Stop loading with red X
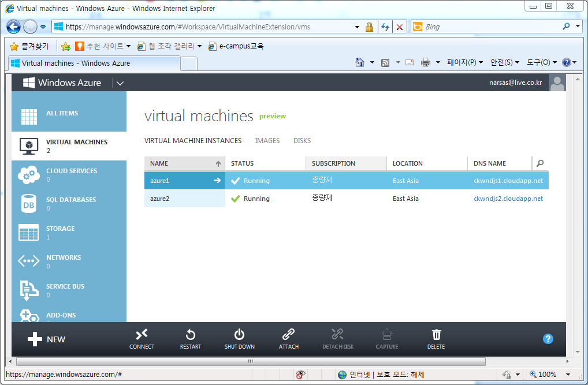Viewport: 588px width, 385px height. click(400, 27)
